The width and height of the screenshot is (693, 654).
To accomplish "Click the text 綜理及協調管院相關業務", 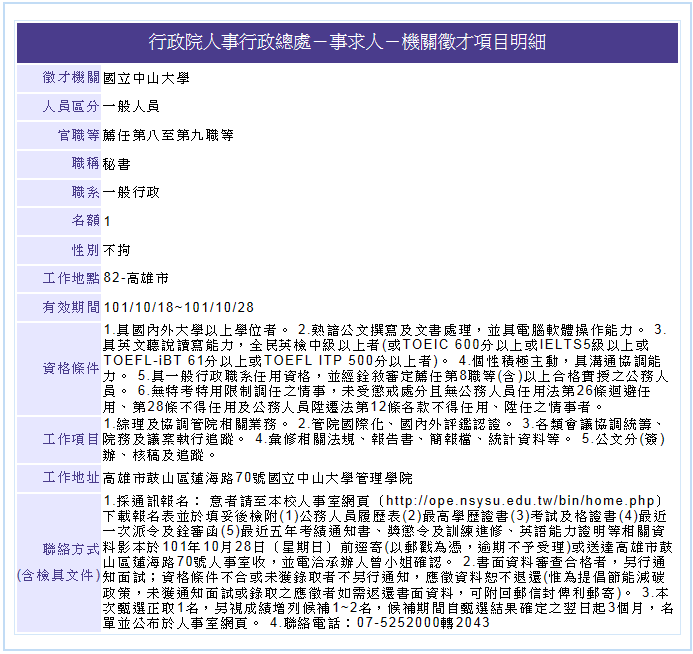I will [x=196, y=424].
